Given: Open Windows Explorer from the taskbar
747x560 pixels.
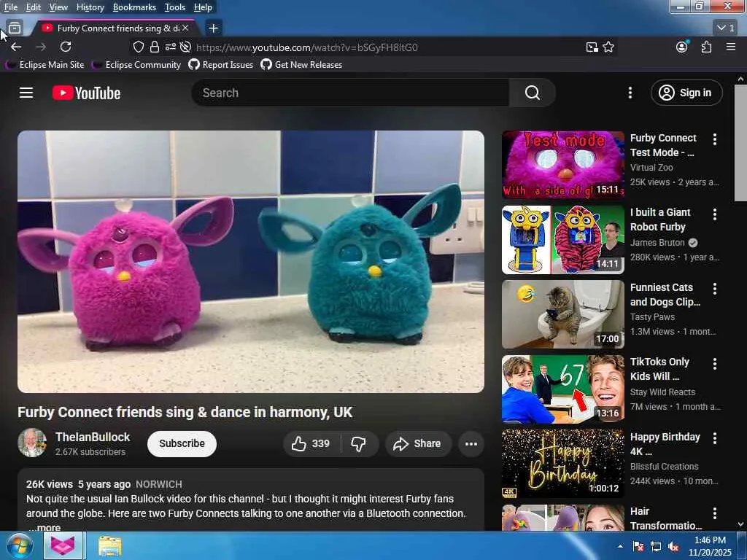Looking at the screenshot, I should click(x=110, y=546).
